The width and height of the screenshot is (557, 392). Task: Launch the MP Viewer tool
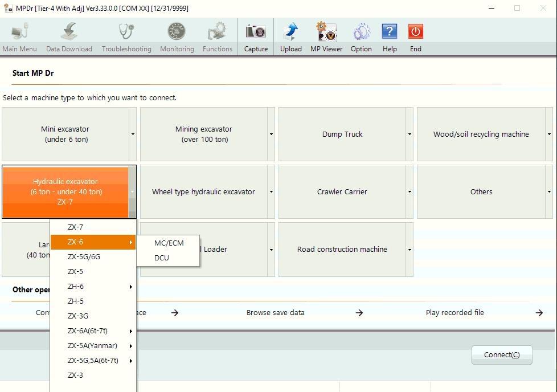tap(326, 38)
